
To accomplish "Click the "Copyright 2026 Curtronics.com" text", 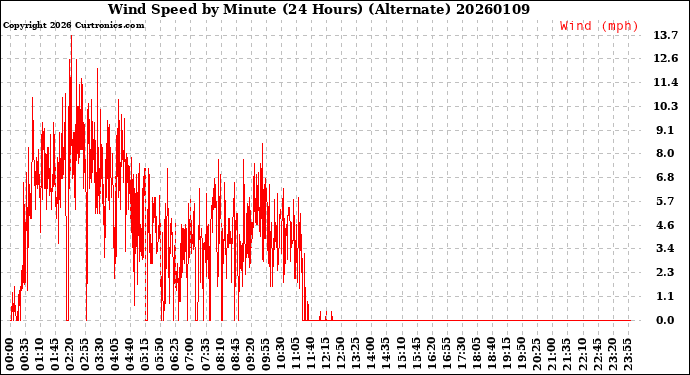I will (73, 25).
